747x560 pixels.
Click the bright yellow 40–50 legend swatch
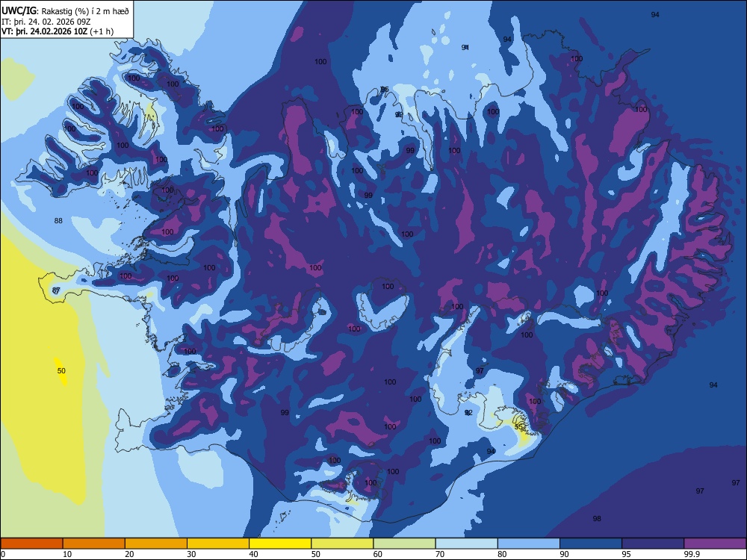click(x=280, y=544)
